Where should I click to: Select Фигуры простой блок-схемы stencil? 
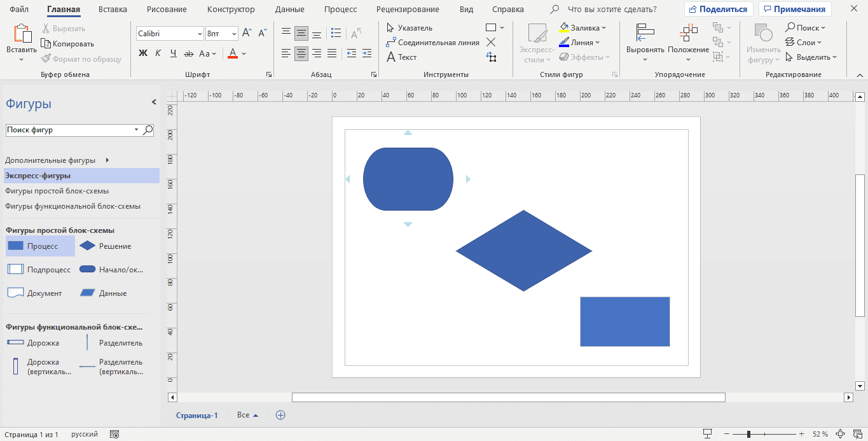coord(57,191)
